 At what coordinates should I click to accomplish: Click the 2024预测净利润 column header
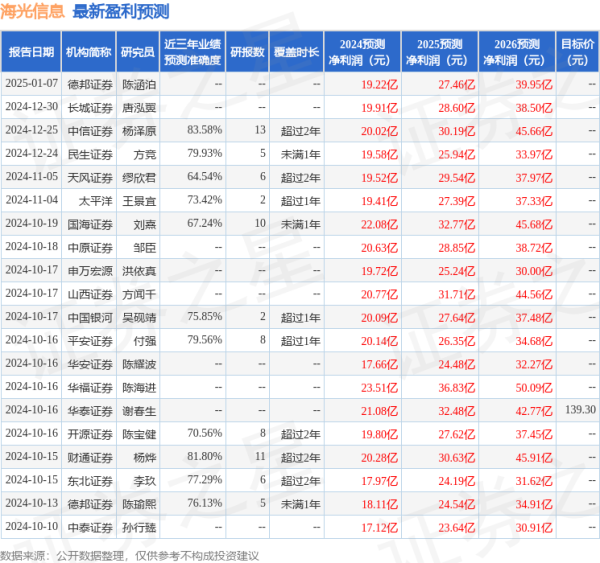point(362,52)
